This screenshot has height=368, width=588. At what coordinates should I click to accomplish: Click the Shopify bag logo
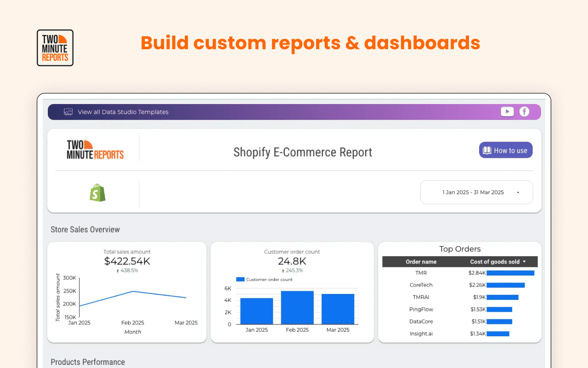(97, 193)
